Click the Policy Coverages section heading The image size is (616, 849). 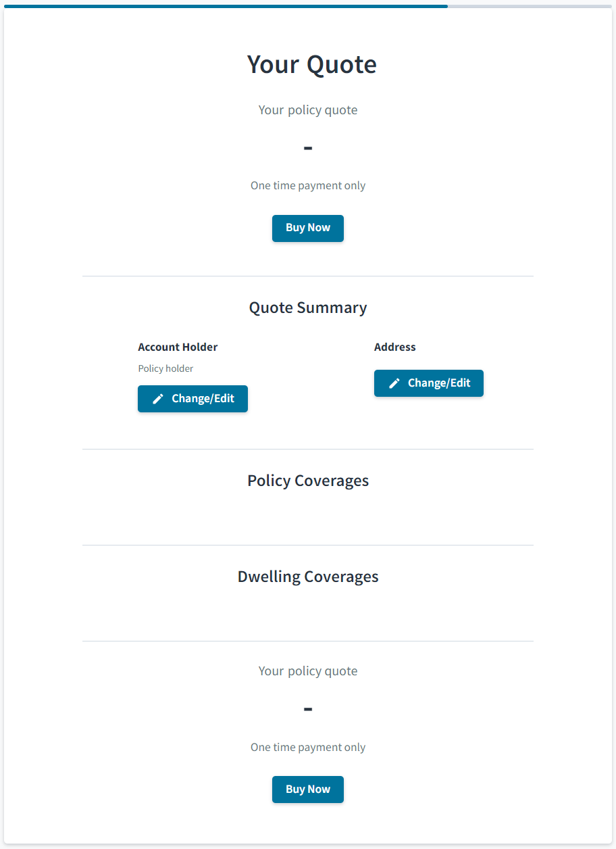pyautogui.click(x=308, y=481)
